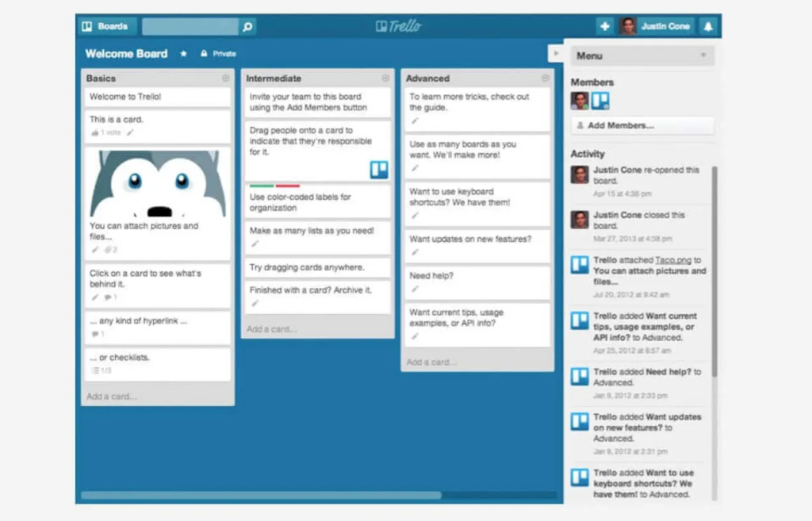812x521 pixels.
Task: Click the Welcome Board title
Action: coord(126,53)
